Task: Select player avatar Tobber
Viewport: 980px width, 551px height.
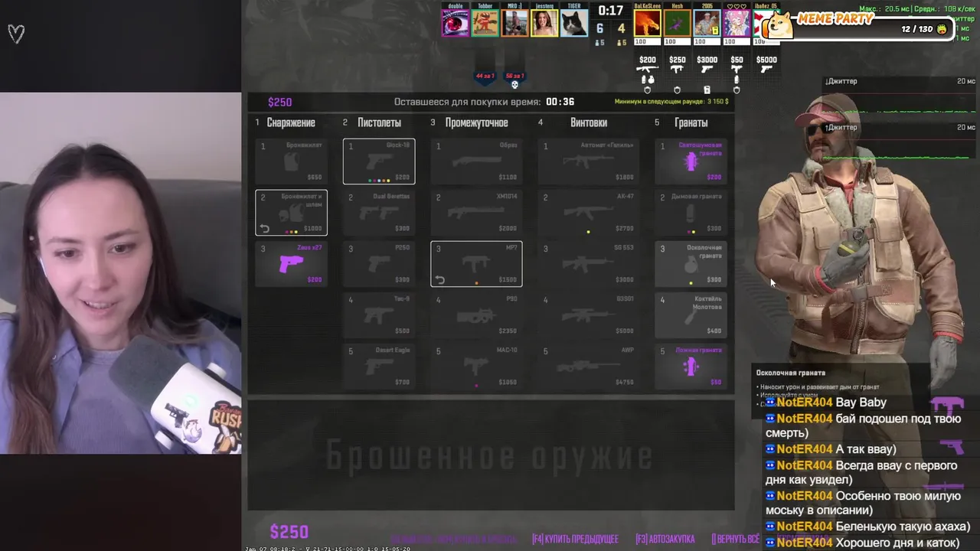Action: [x=485, y=23]
